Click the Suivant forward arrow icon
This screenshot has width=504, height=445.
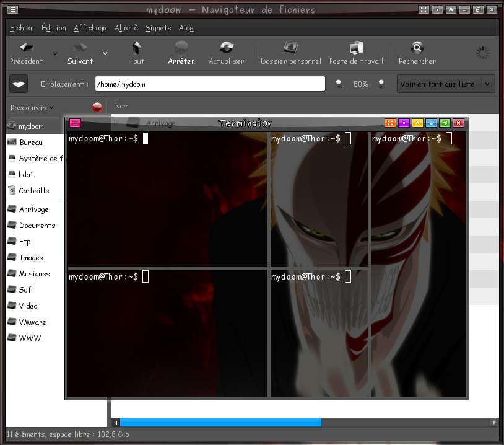click(x=80, y=48)
